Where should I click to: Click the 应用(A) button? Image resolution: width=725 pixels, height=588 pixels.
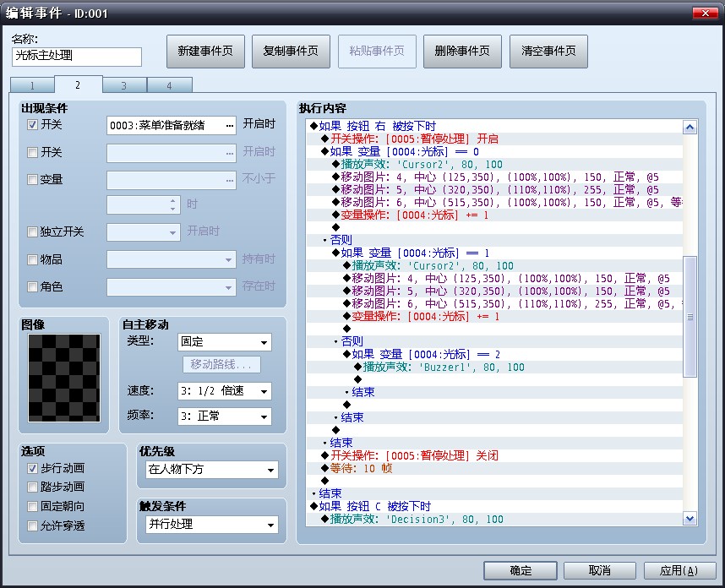679,570
